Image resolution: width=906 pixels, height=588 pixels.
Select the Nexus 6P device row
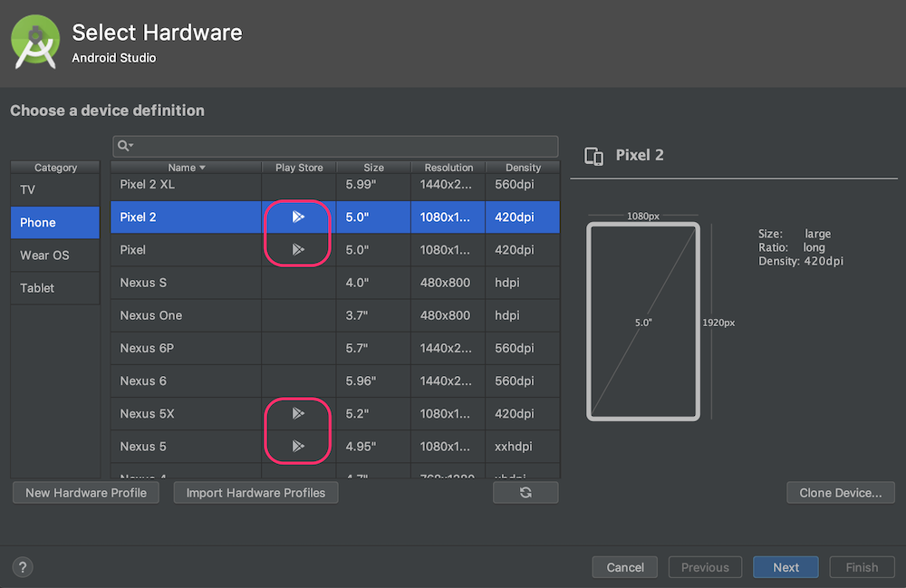(x=335, y=348)
